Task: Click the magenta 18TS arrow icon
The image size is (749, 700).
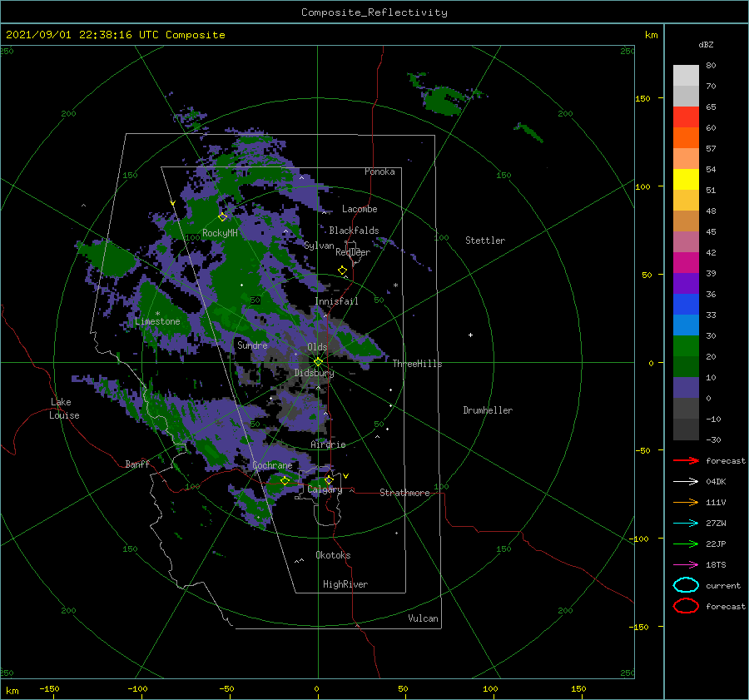Action: tap(686, 565)
